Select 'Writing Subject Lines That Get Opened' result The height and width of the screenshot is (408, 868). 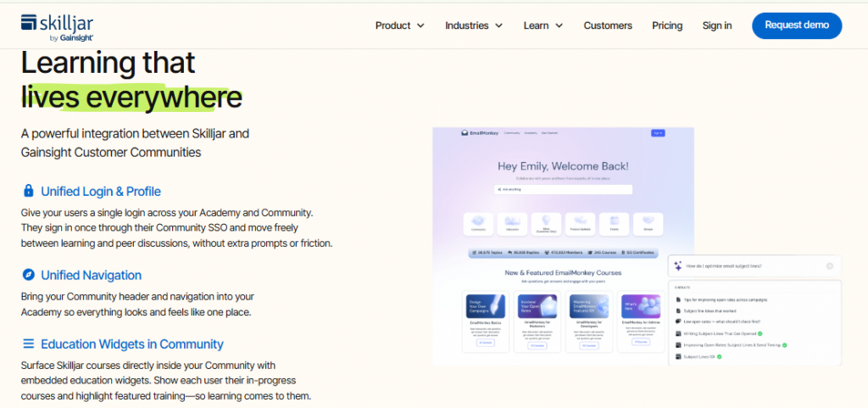coord(720,333)
